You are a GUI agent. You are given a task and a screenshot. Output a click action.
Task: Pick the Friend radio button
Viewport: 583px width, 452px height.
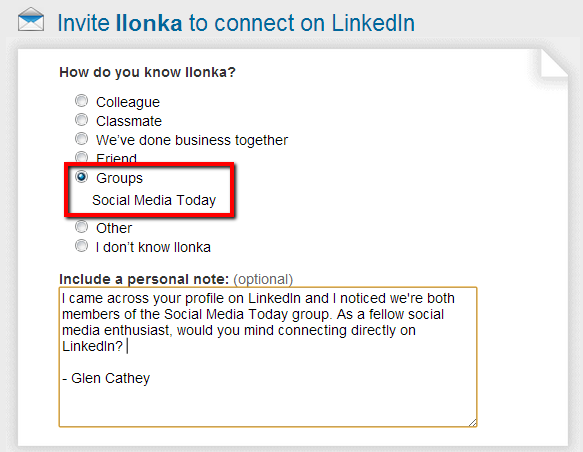(81, 156)
